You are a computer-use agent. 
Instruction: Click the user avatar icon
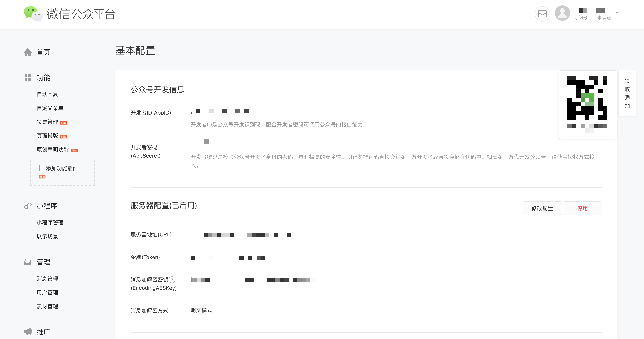[x=562, y=13]
